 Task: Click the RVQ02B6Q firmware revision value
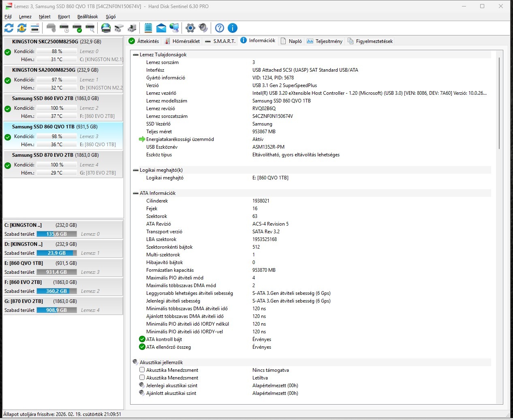pos(264,109)
